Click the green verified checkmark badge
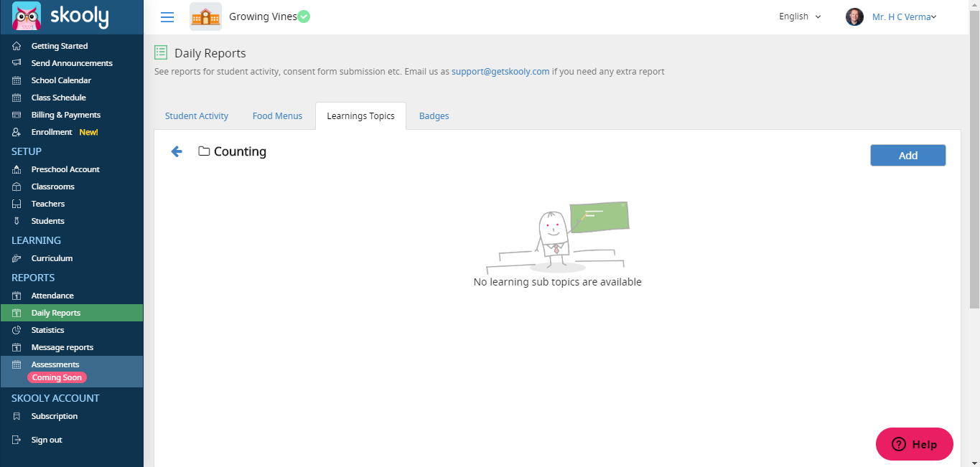 (304, 16)
